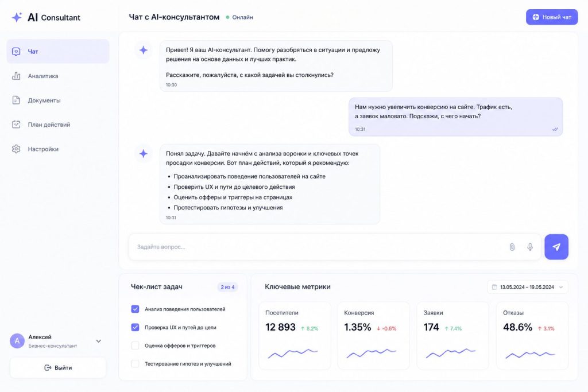The width and height of the screenshot is (588, 392).
Task: Open the Заявки metric card
Action: (x=452, y=335)
